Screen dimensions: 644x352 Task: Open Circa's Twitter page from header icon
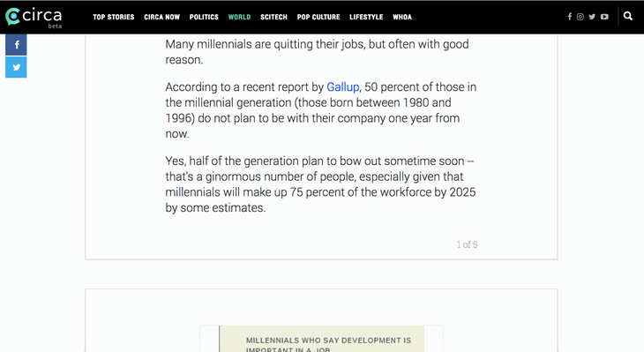[592, 17]
